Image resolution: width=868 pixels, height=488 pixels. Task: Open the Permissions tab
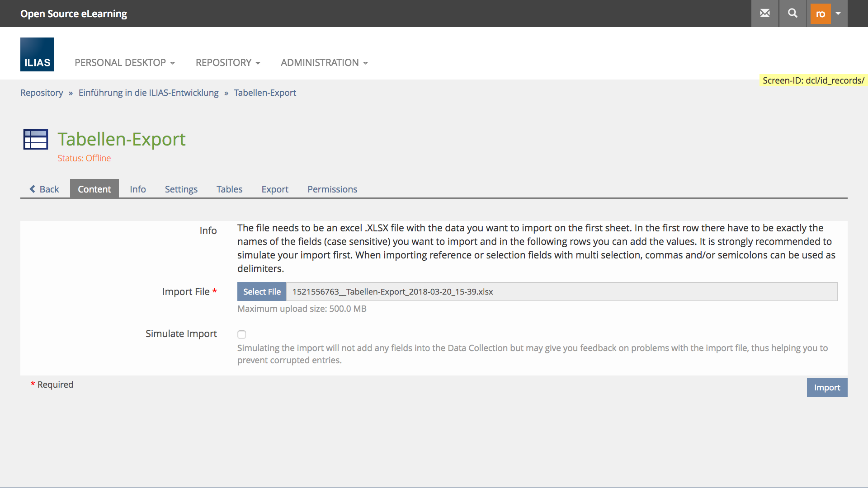coord(332,189)
